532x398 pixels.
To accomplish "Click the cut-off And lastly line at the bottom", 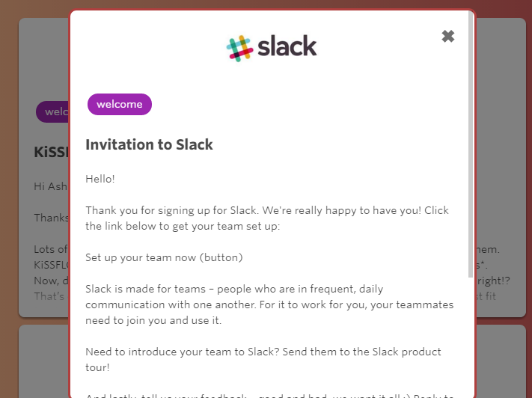I will [269, 396].
